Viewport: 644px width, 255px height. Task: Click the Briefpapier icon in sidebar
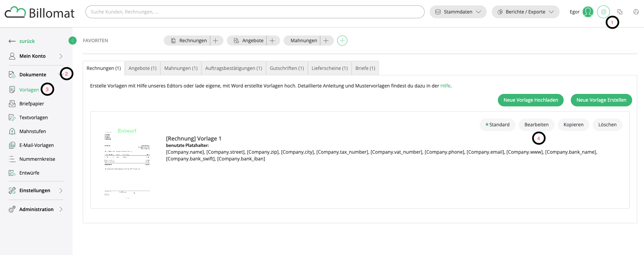[12, 104]
